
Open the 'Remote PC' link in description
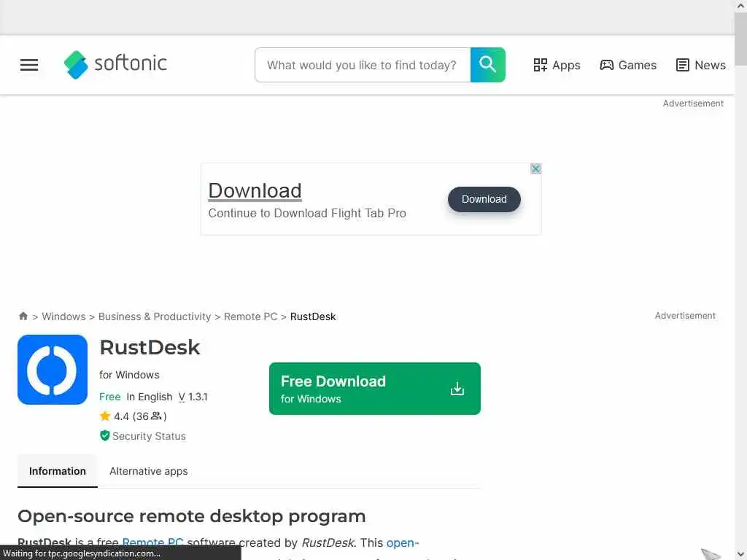pos(153,542)
